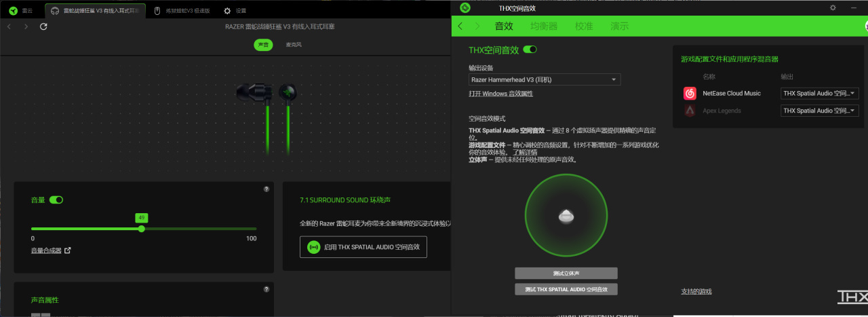868x317 pixels.
Task: Open the 支持的游戏 supported games link
Action: tap(696, 291)
